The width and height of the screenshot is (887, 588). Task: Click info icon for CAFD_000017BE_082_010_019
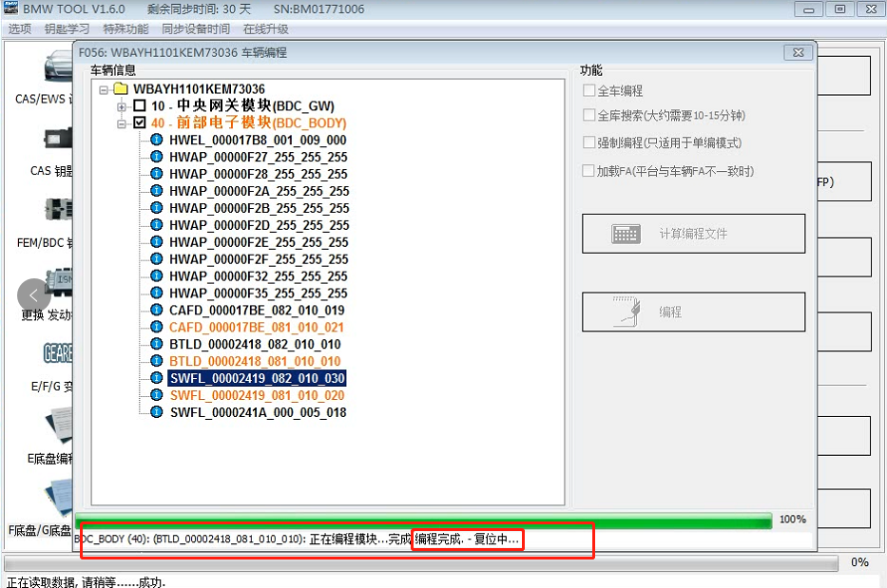[157, 310]
